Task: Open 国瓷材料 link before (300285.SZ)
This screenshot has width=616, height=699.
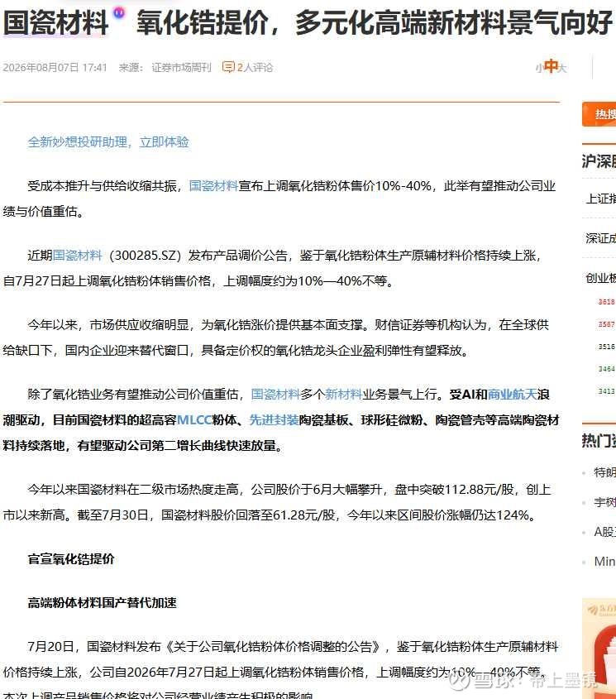Action: pyautogui.click(x=78, y=256)
